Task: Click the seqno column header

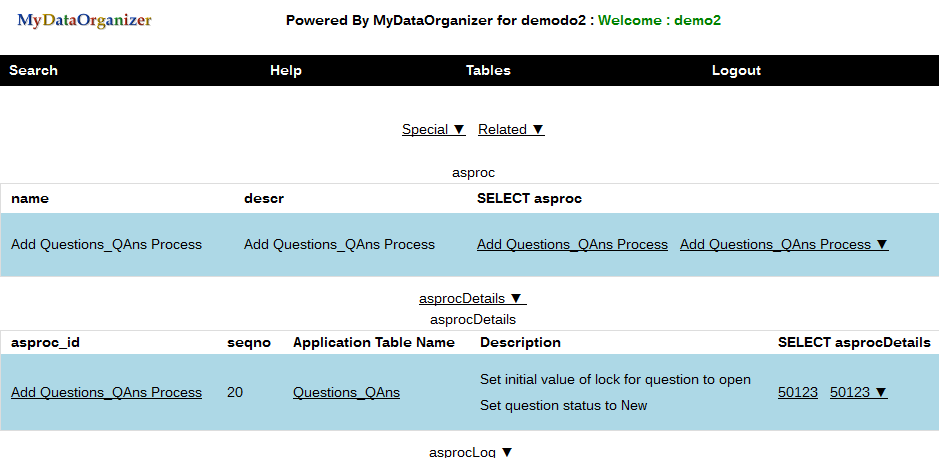Action: [x=249, y=343]
